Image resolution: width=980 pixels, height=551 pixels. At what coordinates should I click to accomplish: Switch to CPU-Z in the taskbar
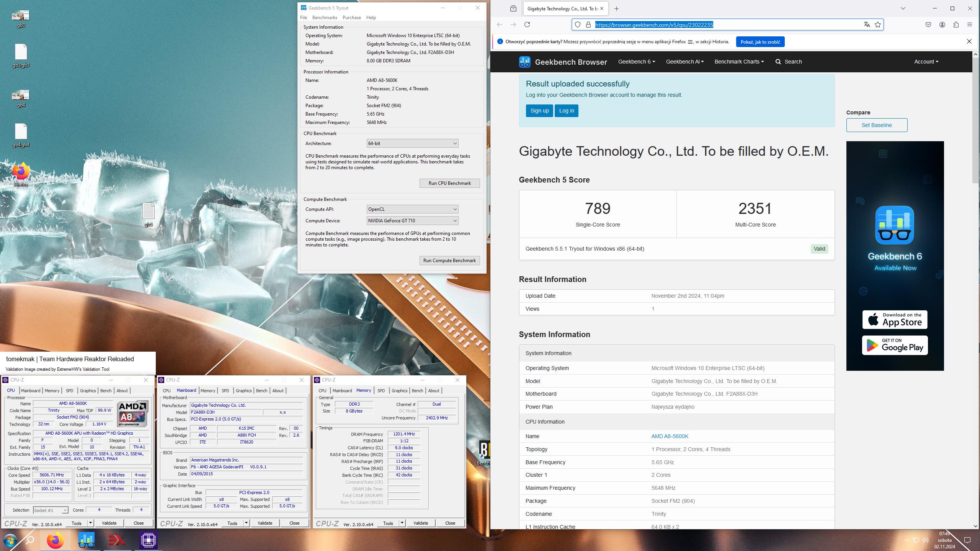click(x=148, y=540)
